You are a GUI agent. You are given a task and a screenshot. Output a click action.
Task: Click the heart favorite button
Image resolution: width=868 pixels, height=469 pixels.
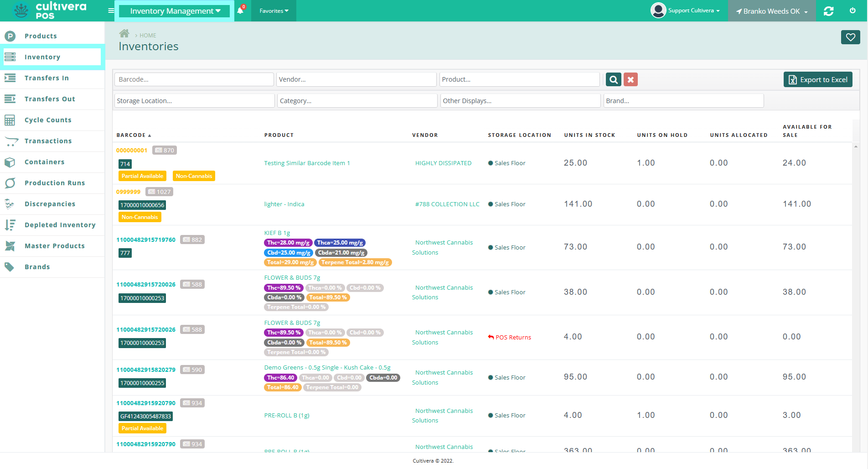click(850, 37)
